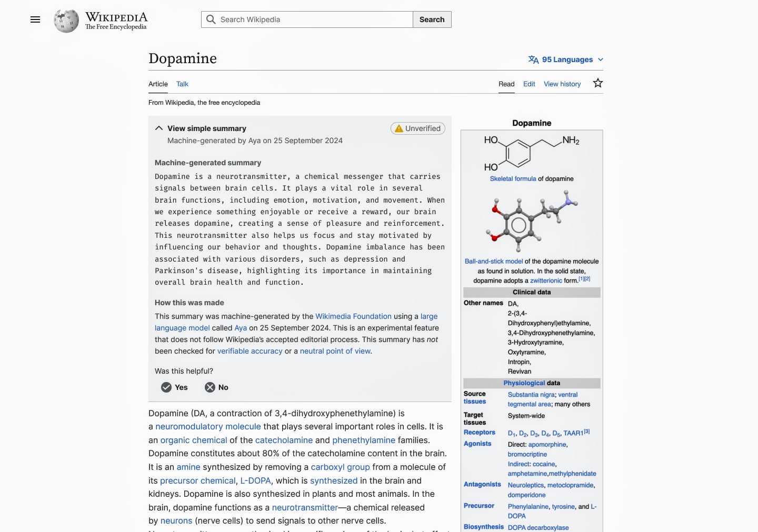Follow the metoclopramide link
758x532 pixels.
(x=571, y=485)
